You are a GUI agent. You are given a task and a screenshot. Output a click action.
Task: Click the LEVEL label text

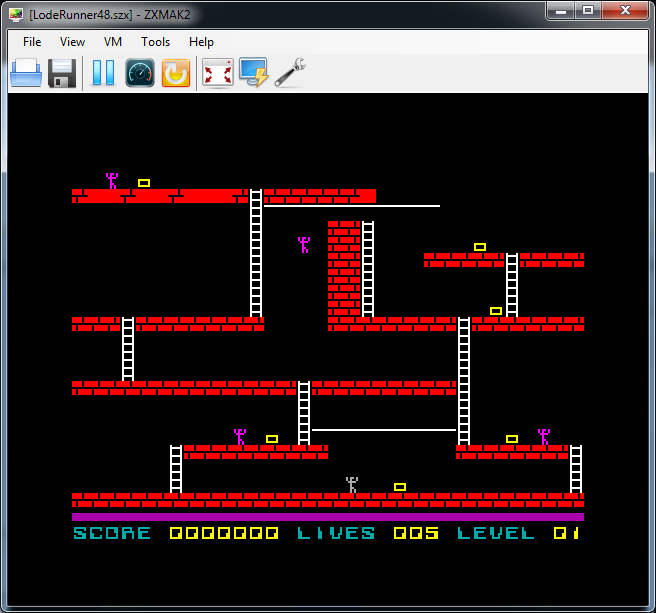(496, 533)
